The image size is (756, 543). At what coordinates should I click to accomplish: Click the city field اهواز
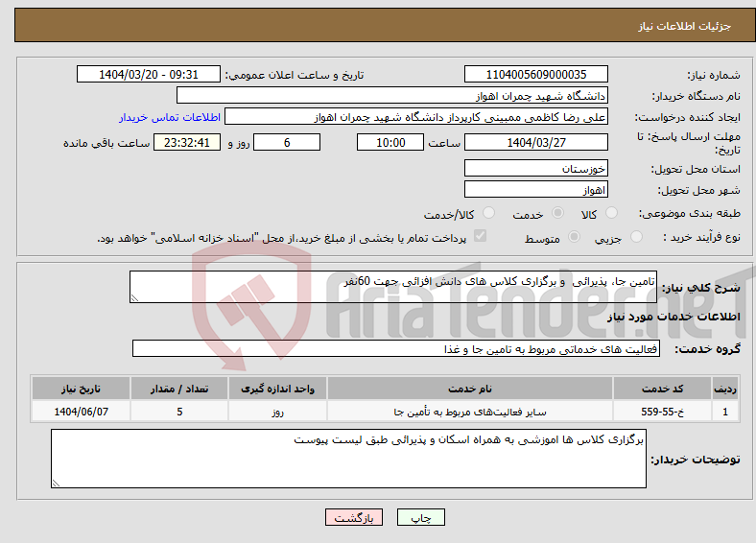tap(536, 190)
